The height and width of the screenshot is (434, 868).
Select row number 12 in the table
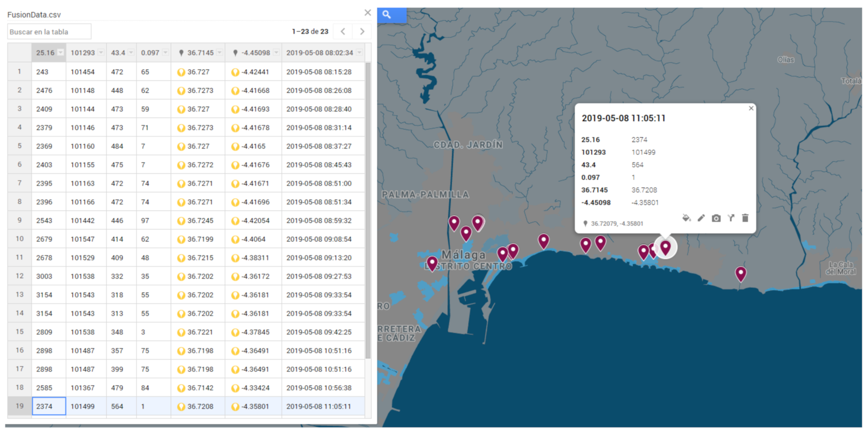[19, 276]
